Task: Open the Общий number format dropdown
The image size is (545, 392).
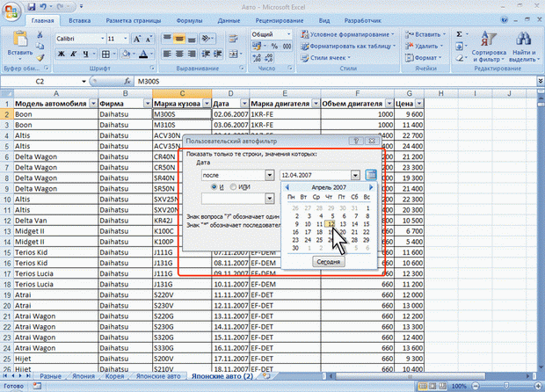Action: tap(288, 34)
